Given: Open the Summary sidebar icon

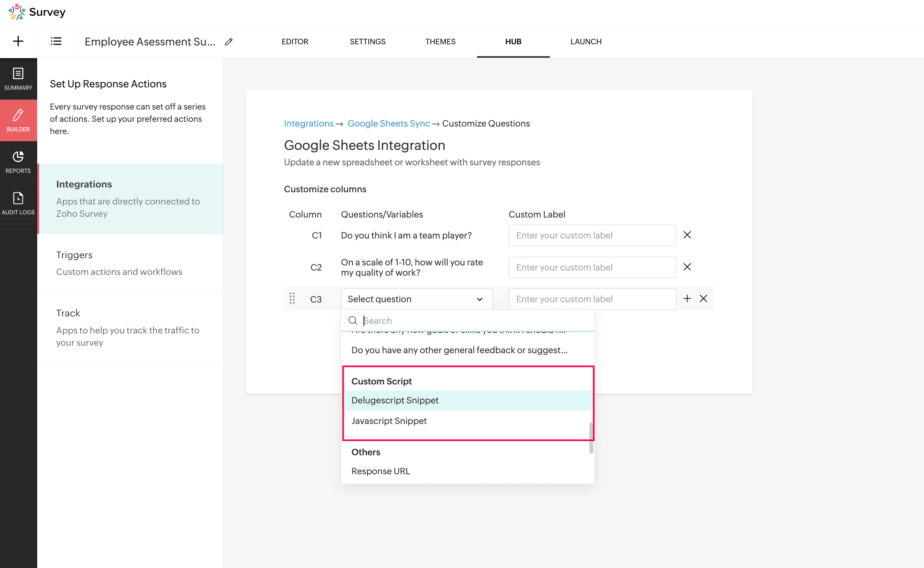Looking at the screenshot, I should (18, 79).
